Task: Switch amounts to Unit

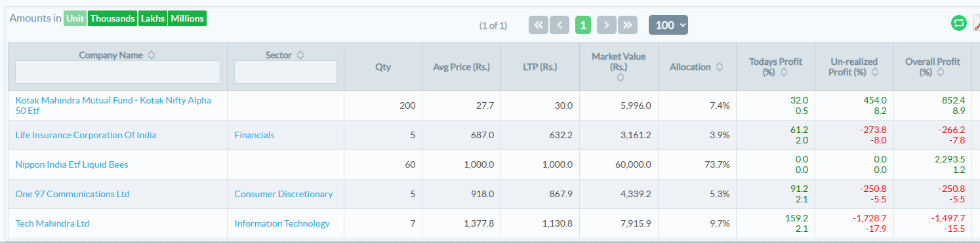Action: point(75,18)
